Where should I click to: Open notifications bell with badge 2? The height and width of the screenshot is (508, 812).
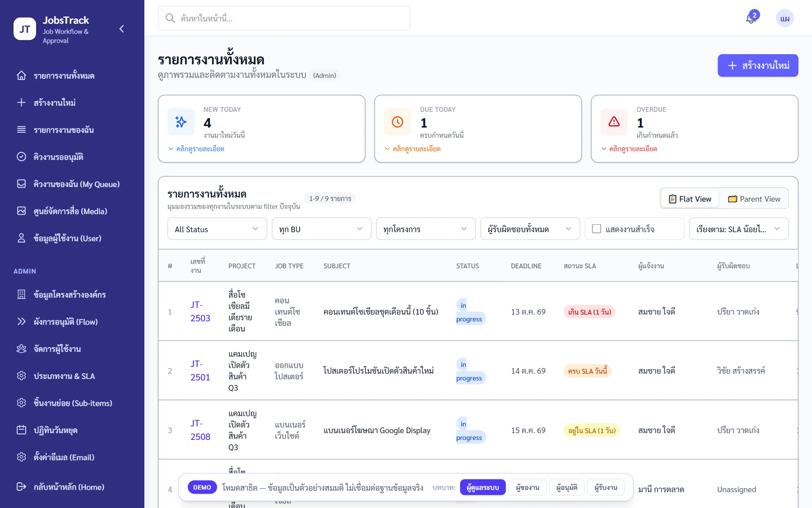751,18
